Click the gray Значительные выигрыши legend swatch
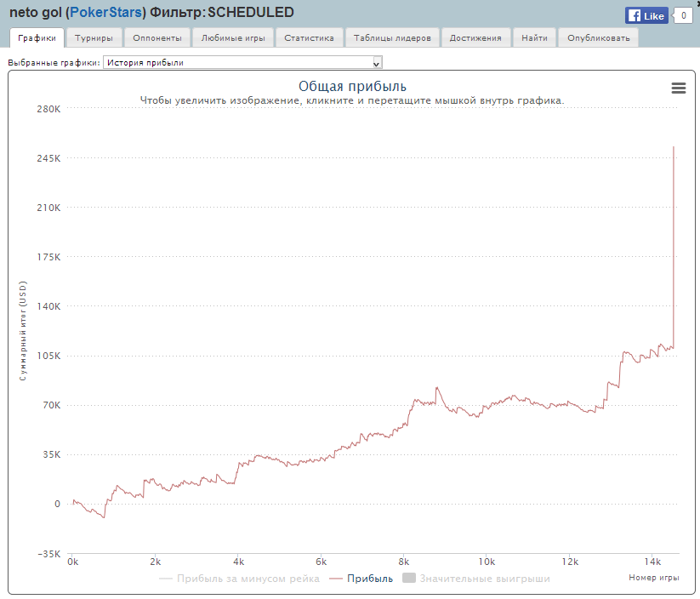The width and height of the screenshot is (700, 599). click(408, 579)
